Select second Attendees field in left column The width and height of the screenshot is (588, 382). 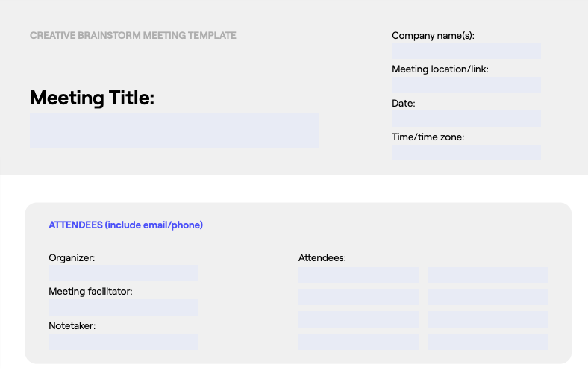[358, 297]
